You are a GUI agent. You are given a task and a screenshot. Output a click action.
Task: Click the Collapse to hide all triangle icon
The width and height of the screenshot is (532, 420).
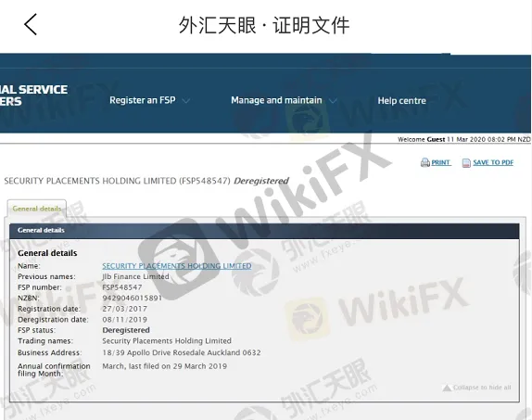click(447, 388)
